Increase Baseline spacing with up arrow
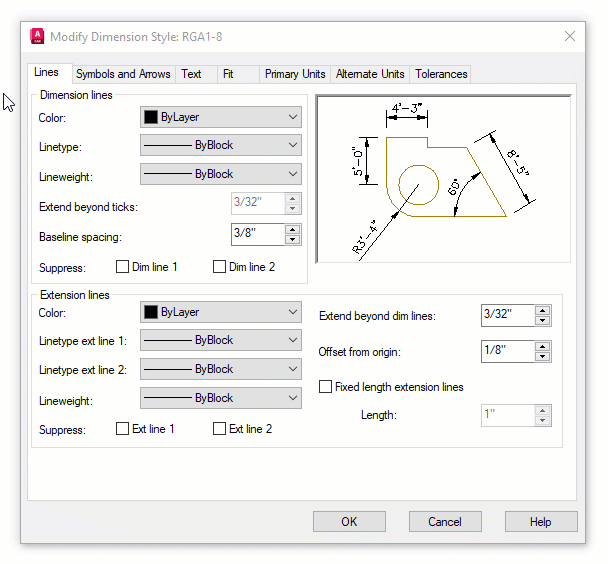Image resolution: width=608 pixels, height=564 pixels. 292,230
